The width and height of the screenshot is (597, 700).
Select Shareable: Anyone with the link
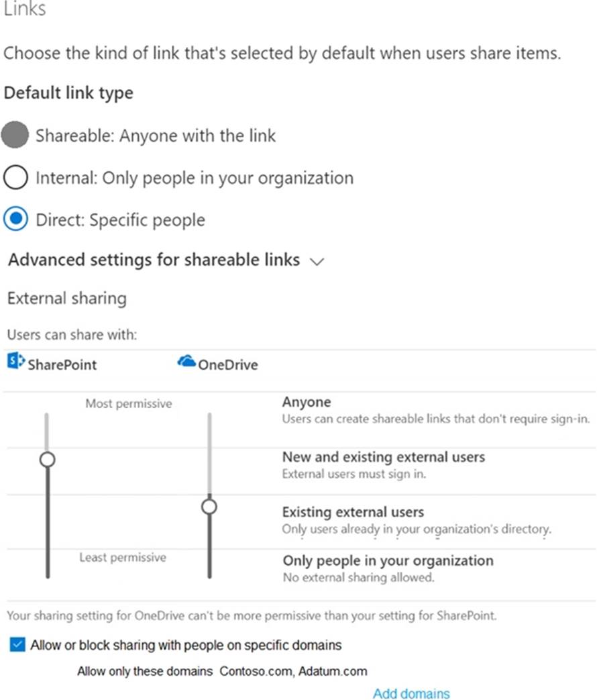(16, 136)
